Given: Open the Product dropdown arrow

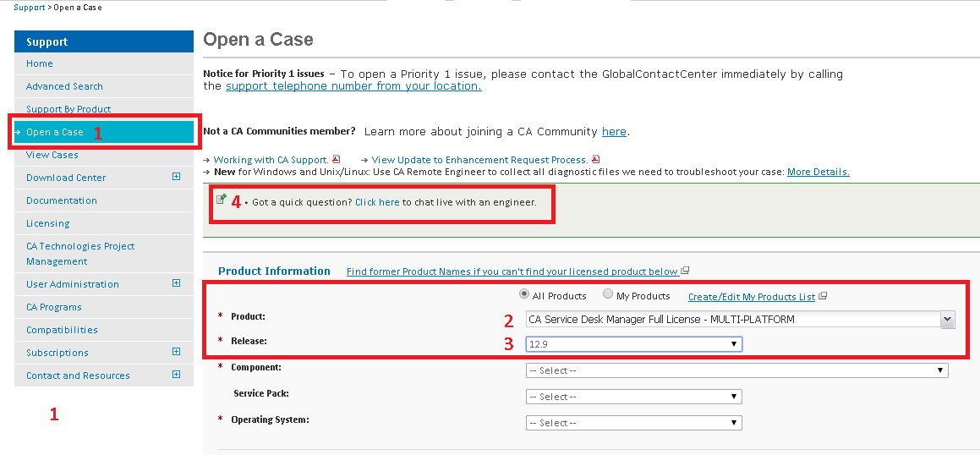Looking at the screenshot, I should point(948,320).
